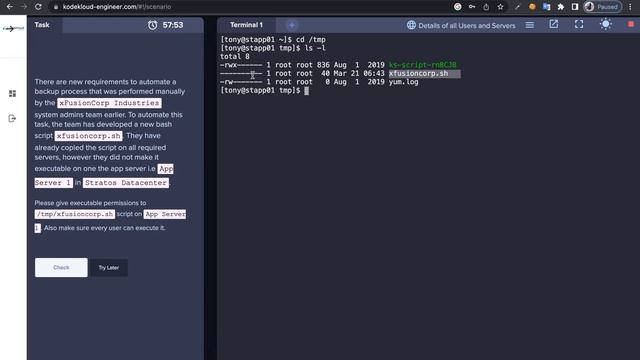
Task: Go forward with the browser forward arrow
Action: (24, 7)
